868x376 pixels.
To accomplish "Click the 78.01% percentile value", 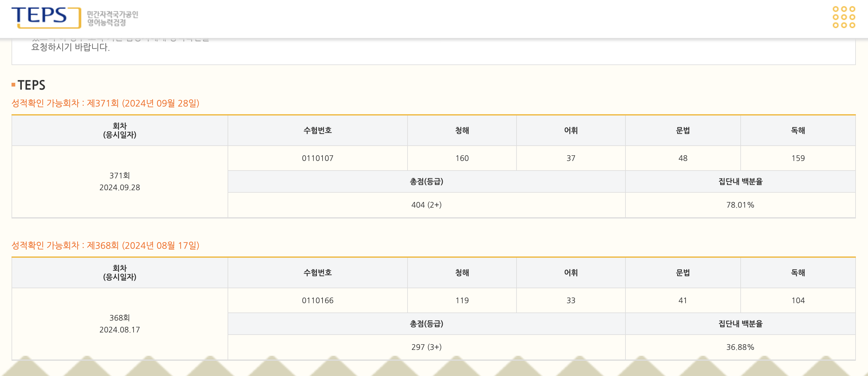I will click(x=740, y=205).
